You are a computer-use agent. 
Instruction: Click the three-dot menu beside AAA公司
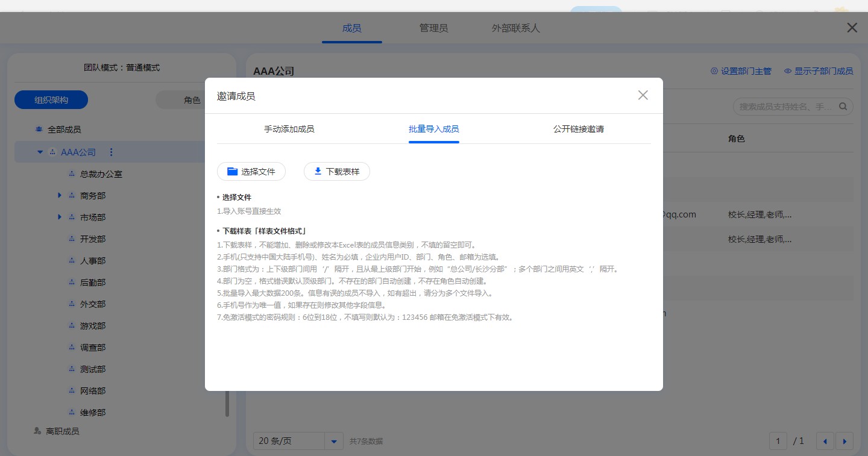point(111,152)
